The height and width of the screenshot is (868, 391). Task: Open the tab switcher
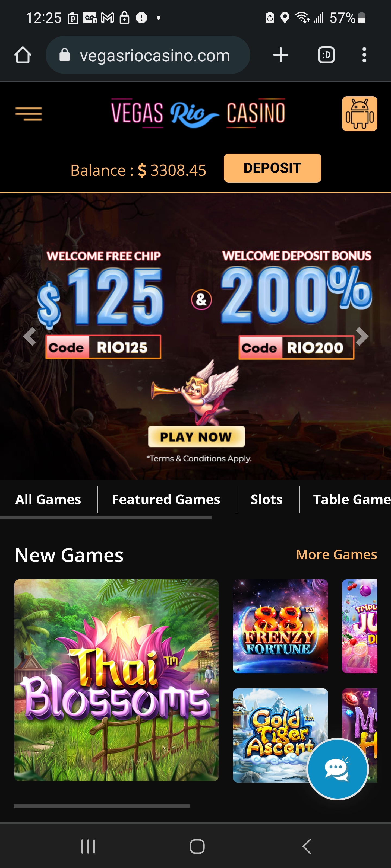click(326, 55)
